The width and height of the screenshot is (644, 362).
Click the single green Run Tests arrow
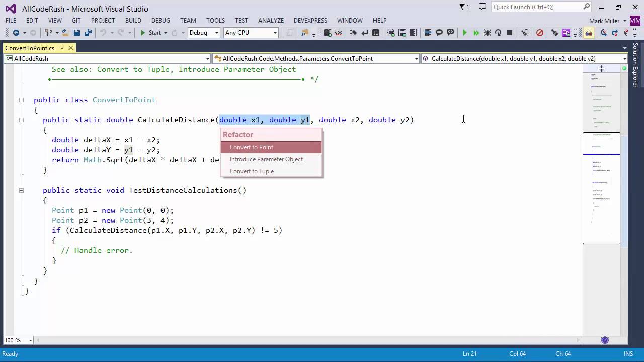tap(464, 33)
